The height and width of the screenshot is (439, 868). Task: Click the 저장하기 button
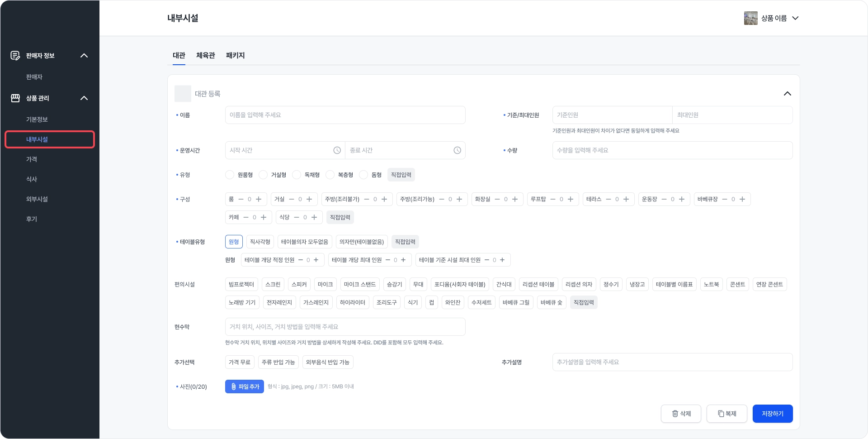773,414
